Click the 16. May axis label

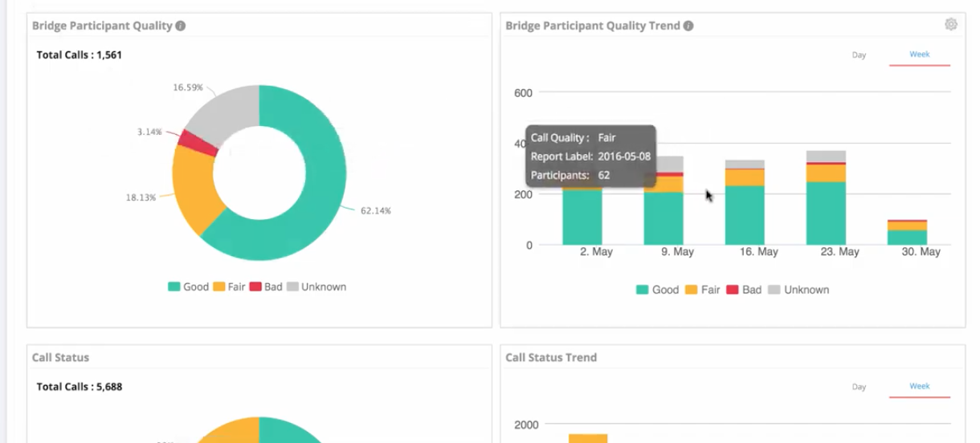point(758,252)
